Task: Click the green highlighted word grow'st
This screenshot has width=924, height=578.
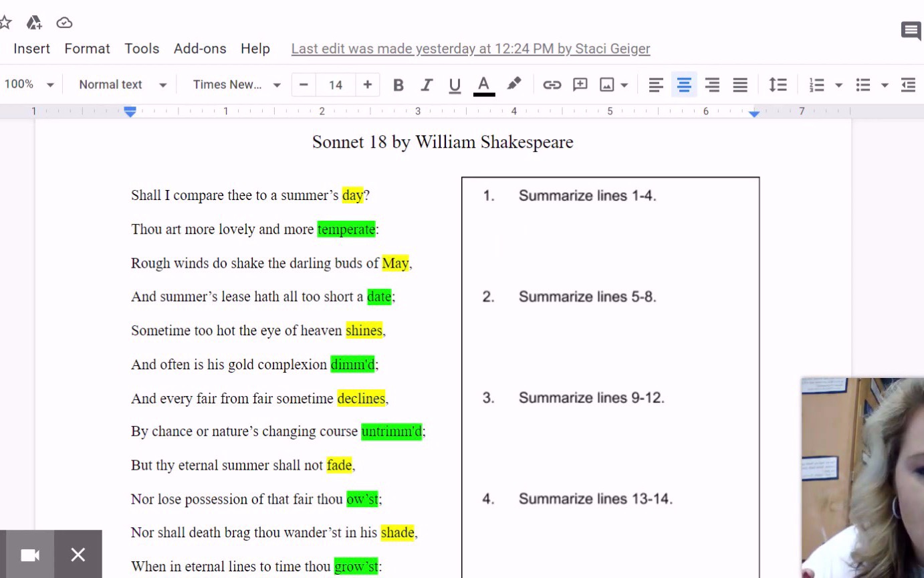Action: point(356,567)
